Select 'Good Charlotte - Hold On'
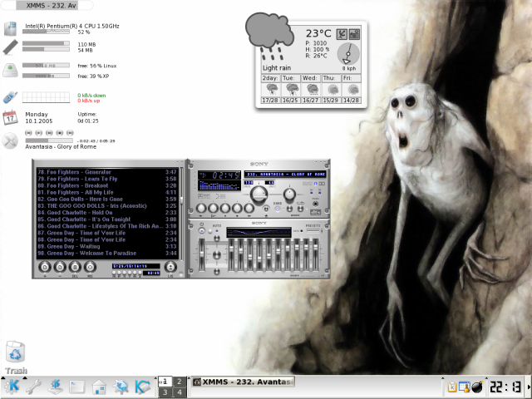 point(107,213)
